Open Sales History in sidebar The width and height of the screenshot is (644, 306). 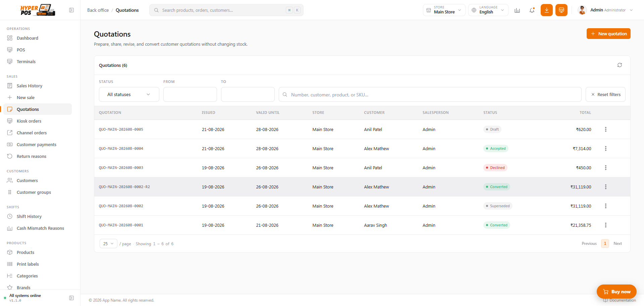(38, 86)
